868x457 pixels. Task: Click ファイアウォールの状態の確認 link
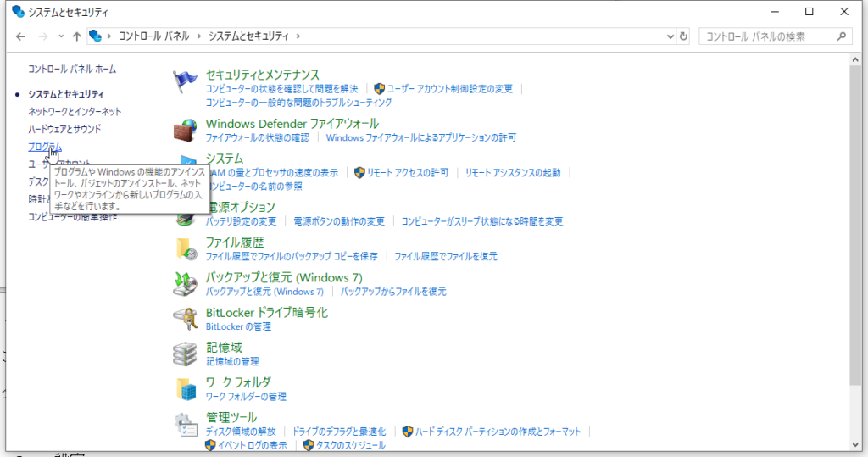click(x=258, y=137)
